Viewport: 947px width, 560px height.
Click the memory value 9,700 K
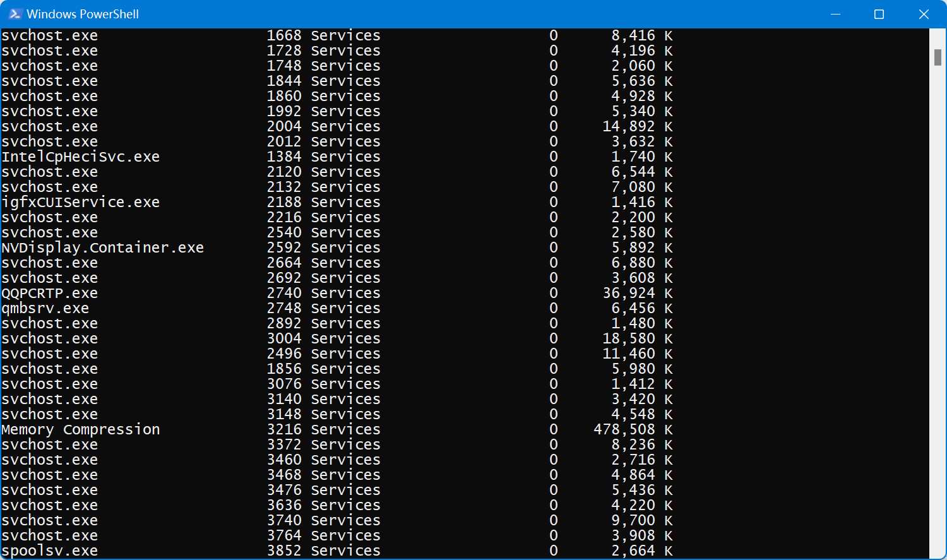[x=642, y=520]
